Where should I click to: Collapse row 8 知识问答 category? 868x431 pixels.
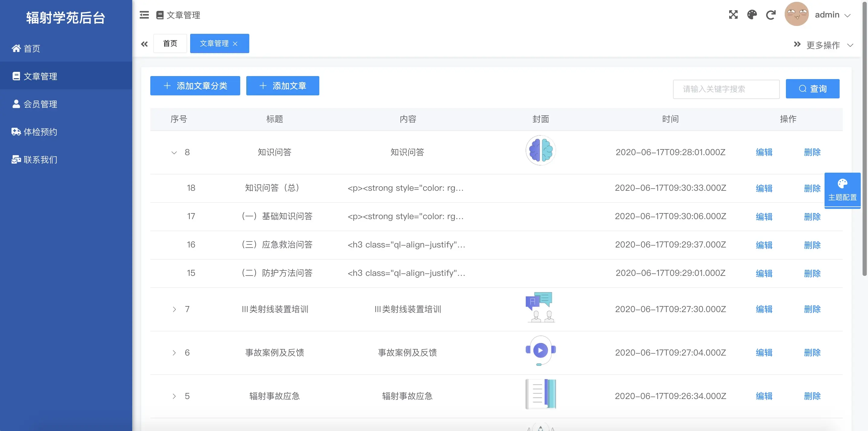tap(174, 153)
